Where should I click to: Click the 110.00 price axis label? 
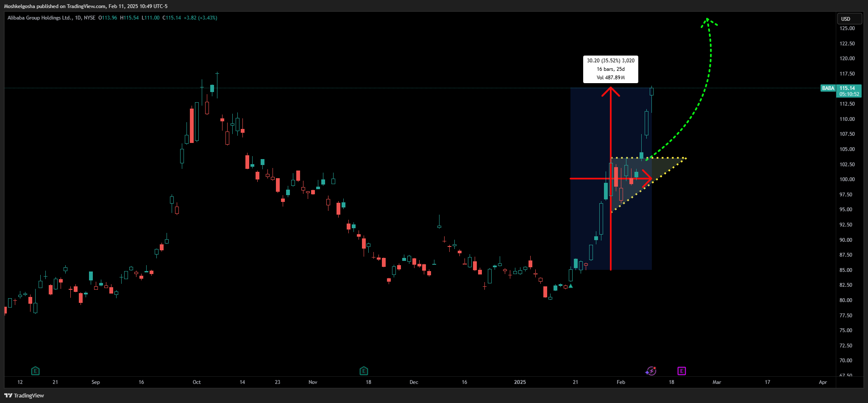(847, 119)
